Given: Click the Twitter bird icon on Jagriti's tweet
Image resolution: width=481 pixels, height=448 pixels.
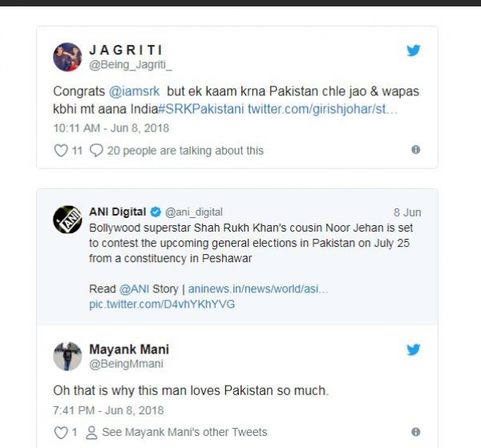Looking at the screenshot, I should (x=414, y=50).
